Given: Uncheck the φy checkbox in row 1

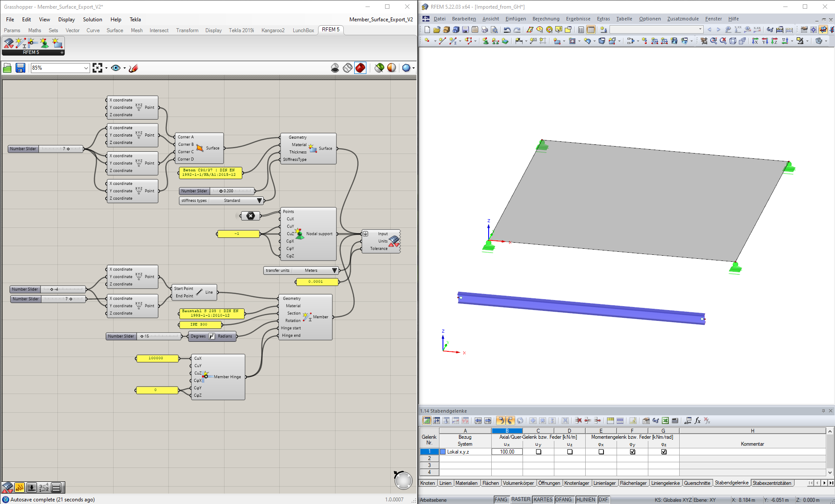Looking at the screenshot, I should [x=632, y=452].
